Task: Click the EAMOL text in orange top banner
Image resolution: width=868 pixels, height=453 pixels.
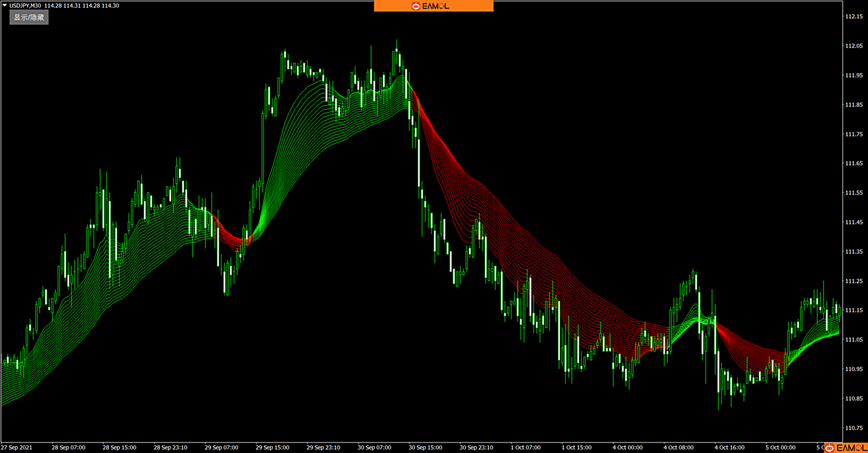Action: (435, 6)
